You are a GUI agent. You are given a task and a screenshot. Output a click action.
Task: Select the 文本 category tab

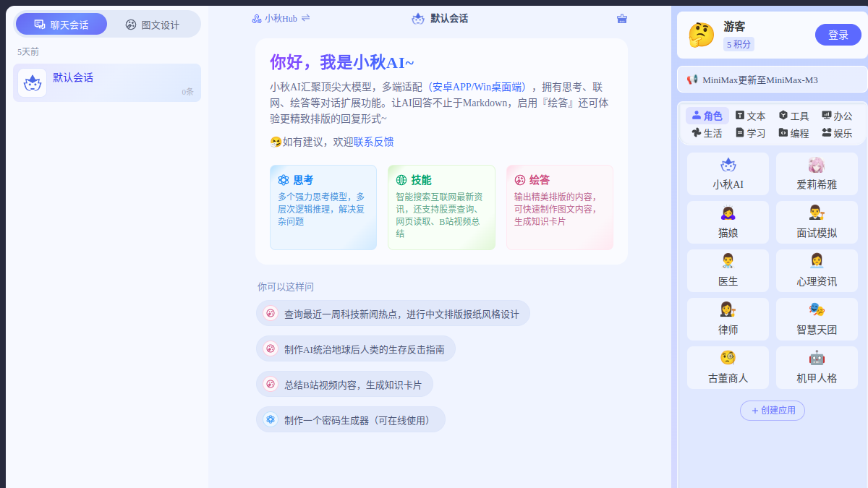750,116
